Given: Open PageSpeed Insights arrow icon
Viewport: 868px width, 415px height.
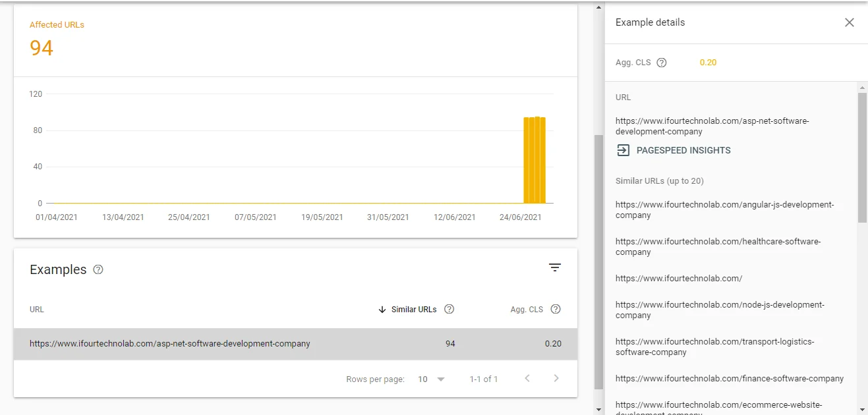Looking at the screenshot, I should tap(623, 150).
